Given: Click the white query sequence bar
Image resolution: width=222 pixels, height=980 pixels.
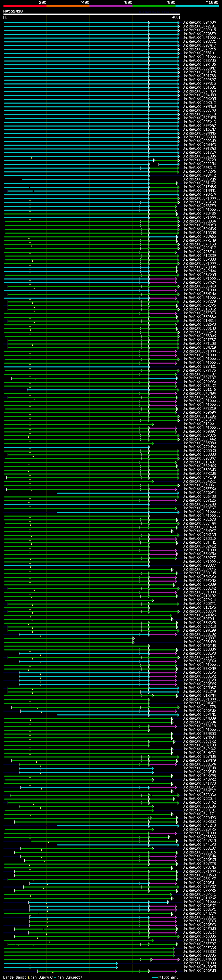Looking at the screenshot, I should tap(92, 15).
